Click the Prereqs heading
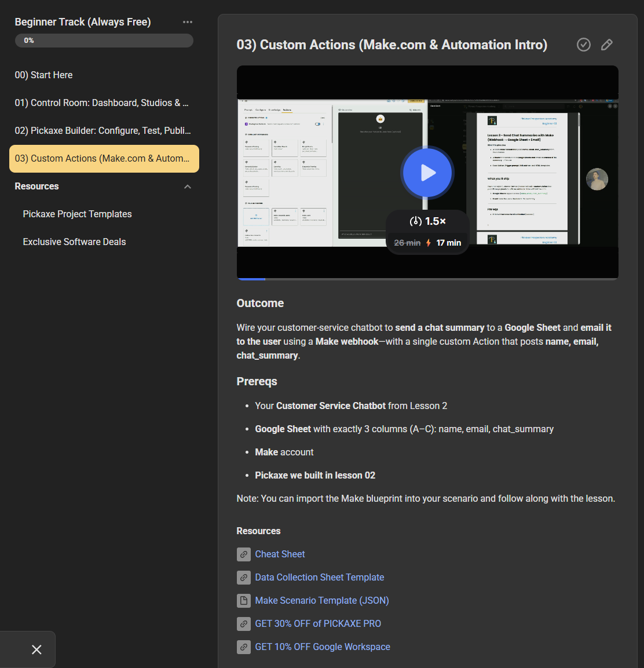The image size is (644, 668). coord(257,381)
